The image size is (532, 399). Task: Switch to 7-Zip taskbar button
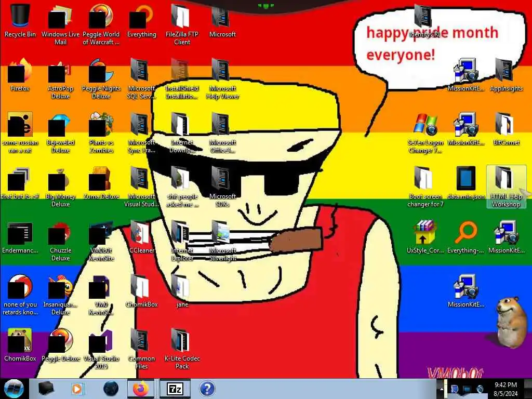[x=175, y=389]
